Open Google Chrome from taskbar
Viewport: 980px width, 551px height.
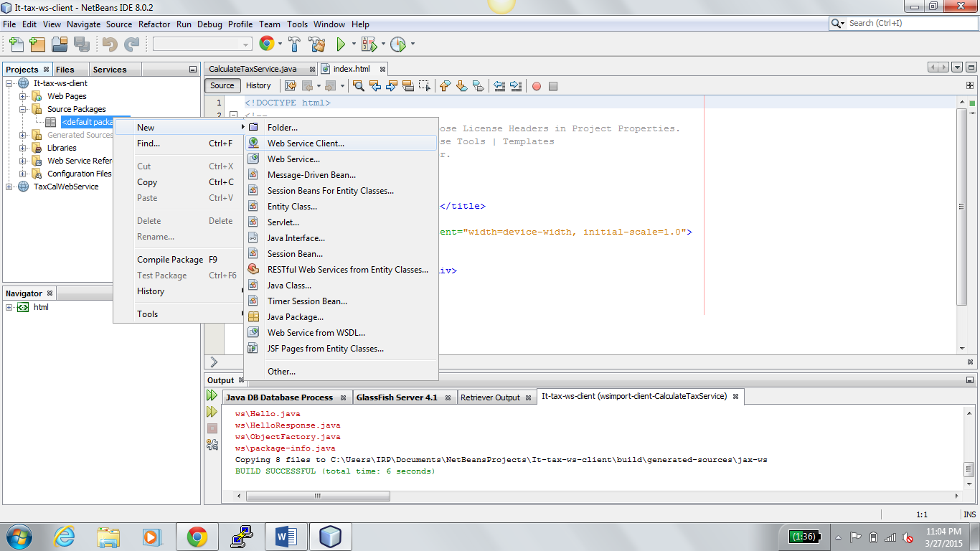pyautogui.click(x=197, y=536)
